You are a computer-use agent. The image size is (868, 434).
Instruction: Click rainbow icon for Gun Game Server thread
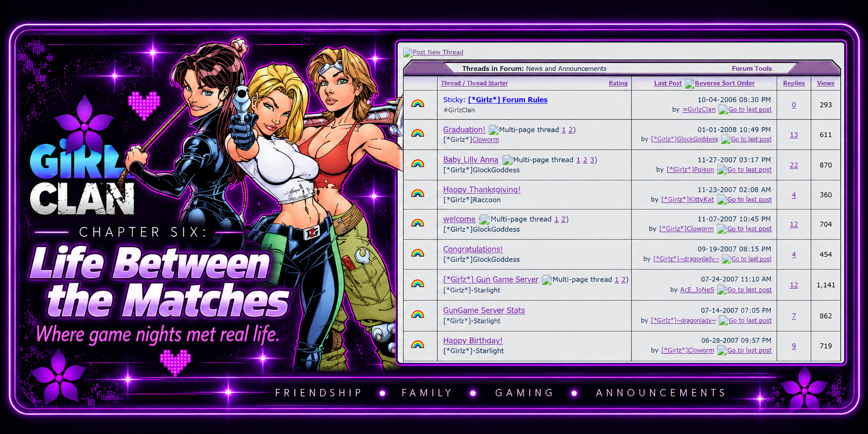click(x=417, y=284)
